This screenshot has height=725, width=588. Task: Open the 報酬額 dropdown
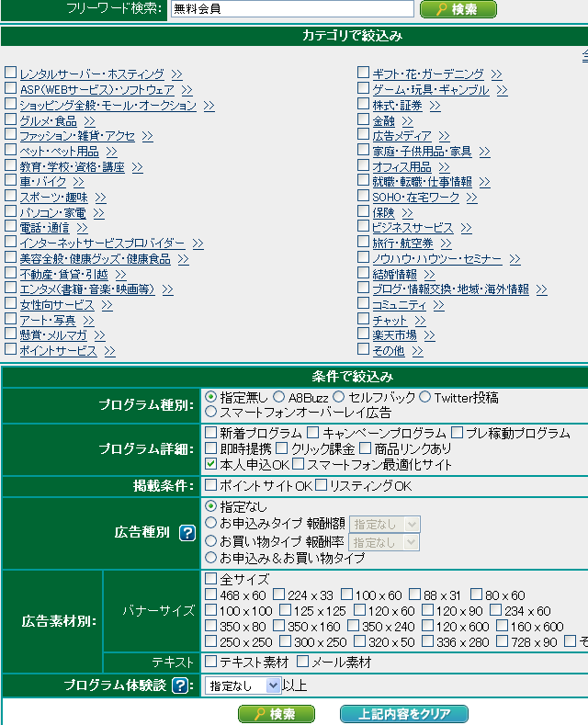[x=385, y=525]
